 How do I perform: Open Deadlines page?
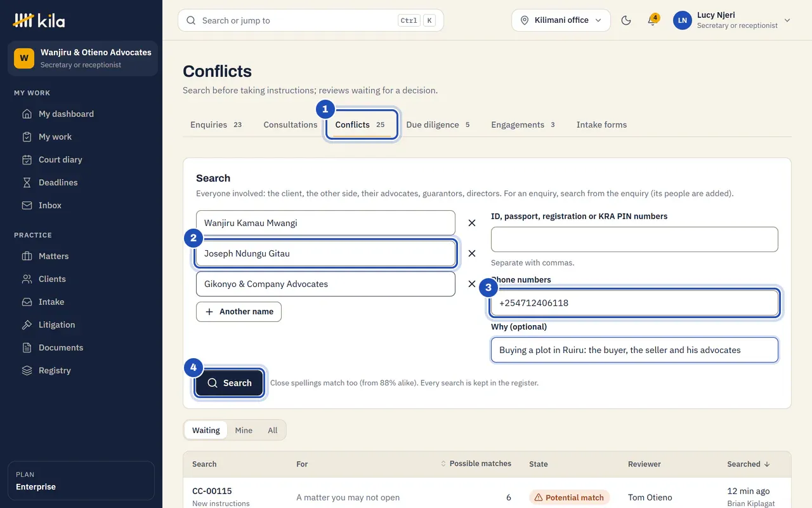(x=81, y=183)
